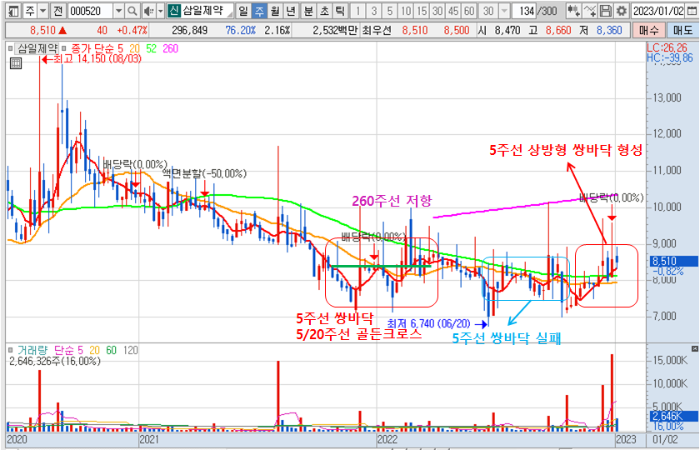Click the 삼일제약 chart legend label

37,48
